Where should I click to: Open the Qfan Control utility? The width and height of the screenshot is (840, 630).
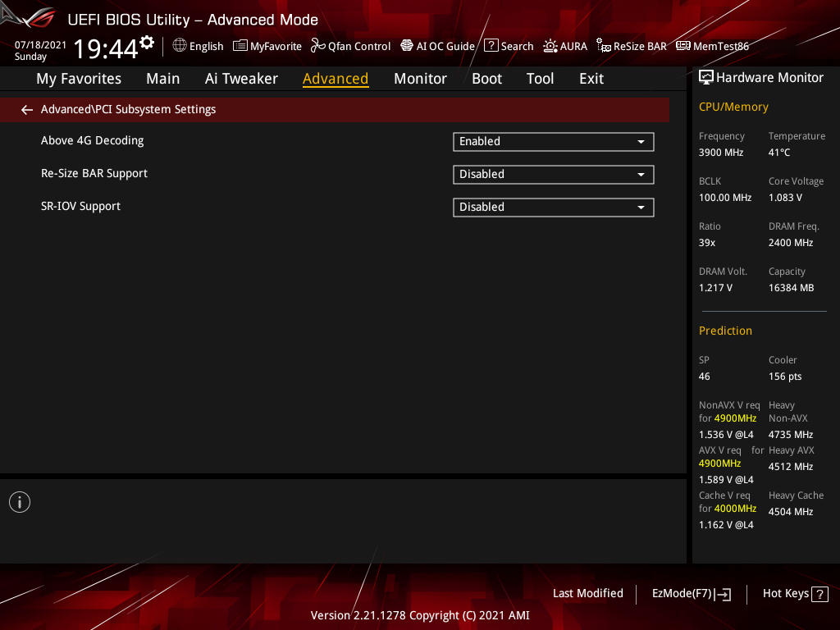coord(350,46)
